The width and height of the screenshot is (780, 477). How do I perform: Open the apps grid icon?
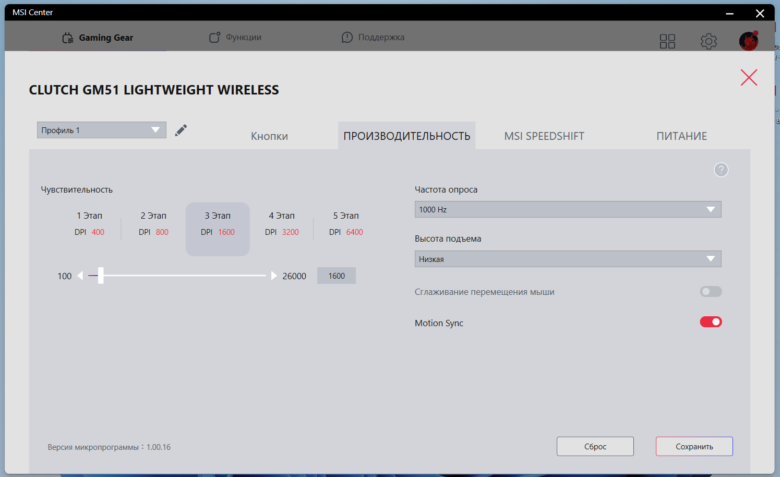click(x=667, y=41)
